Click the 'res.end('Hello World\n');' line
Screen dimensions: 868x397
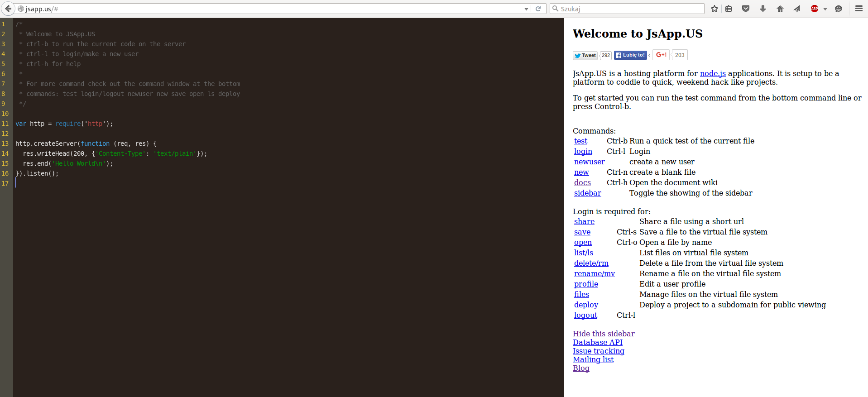[x=68, y=163]
